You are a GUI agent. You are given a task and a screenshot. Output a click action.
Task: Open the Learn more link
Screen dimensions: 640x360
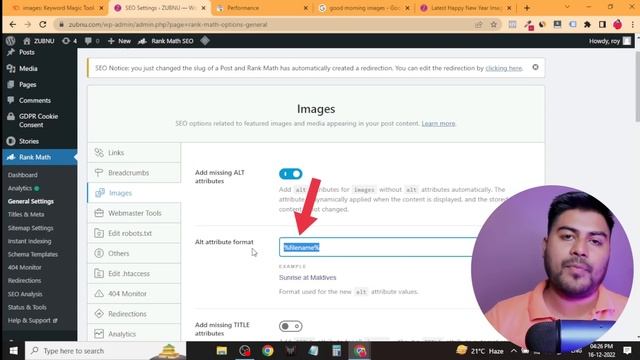(x=438, y=123)
